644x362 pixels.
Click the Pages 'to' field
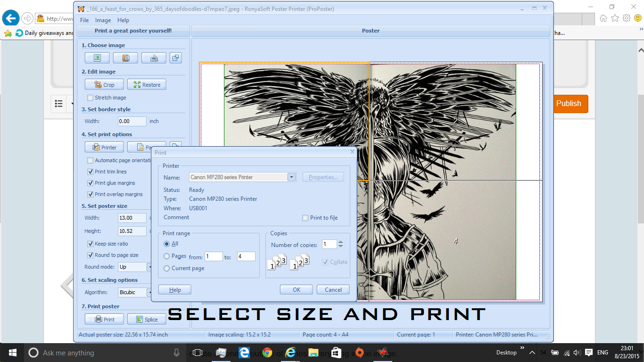tap(246, 256)
